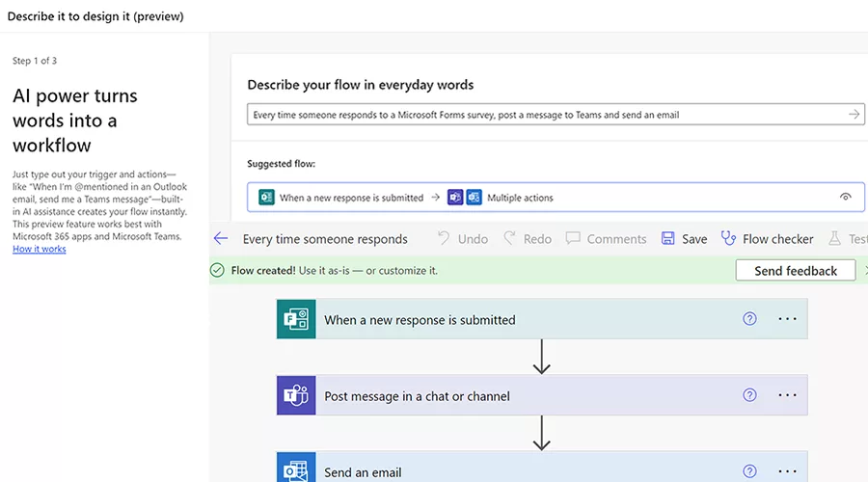Image resolution: width=868 pixels, height=482 pixels.
Task: Open help for Send an email step
Action: click(x=749, y=471)
